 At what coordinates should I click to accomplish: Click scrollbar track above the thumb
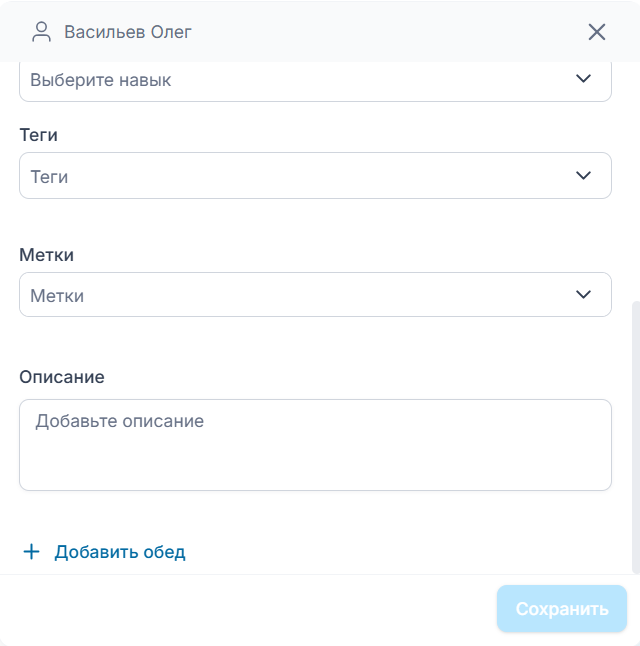635,180
